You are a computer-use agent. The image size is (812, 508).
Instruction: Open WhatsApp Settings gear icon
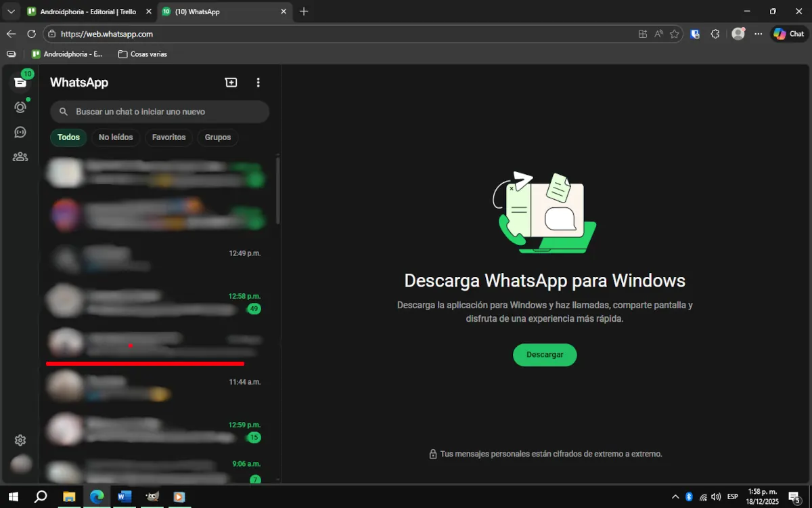(x=20, y=440)
